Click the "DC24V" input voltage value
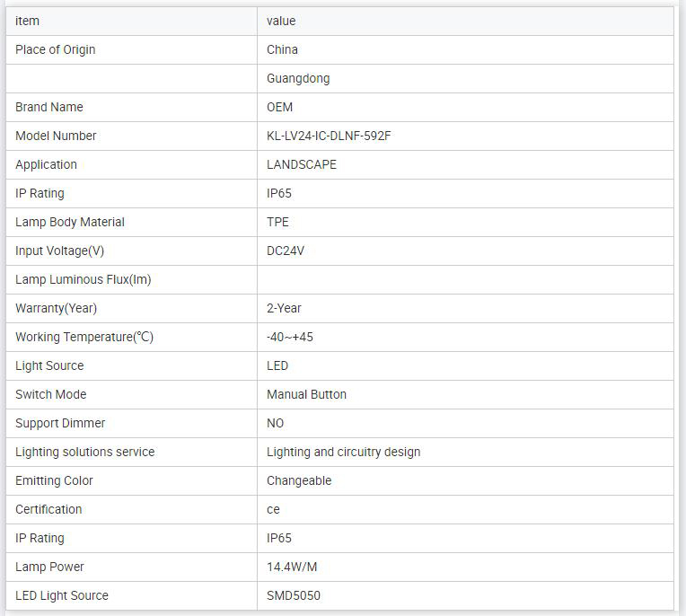This screenshot has width=686, height=616. 286,251
